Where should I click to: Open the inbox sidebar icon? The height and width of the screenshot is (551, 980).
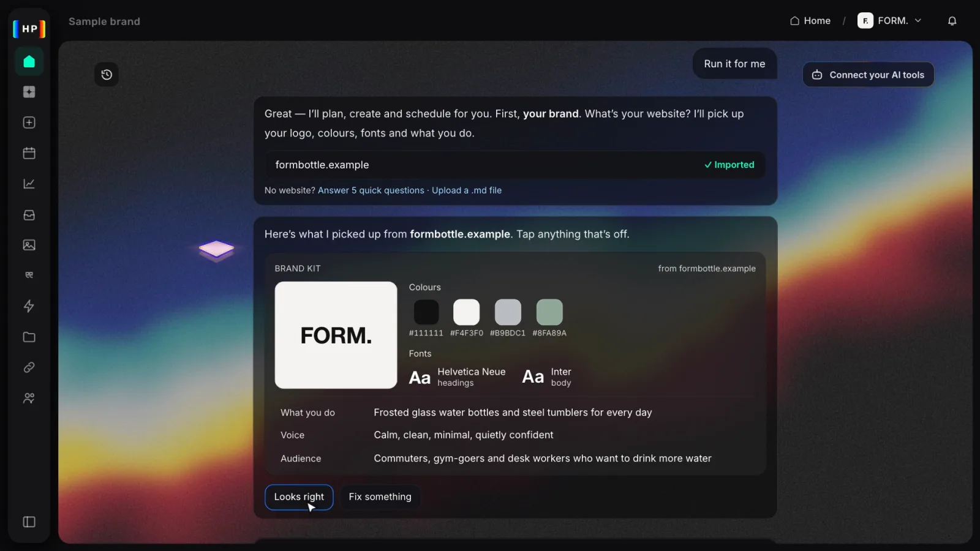[29, 215]
